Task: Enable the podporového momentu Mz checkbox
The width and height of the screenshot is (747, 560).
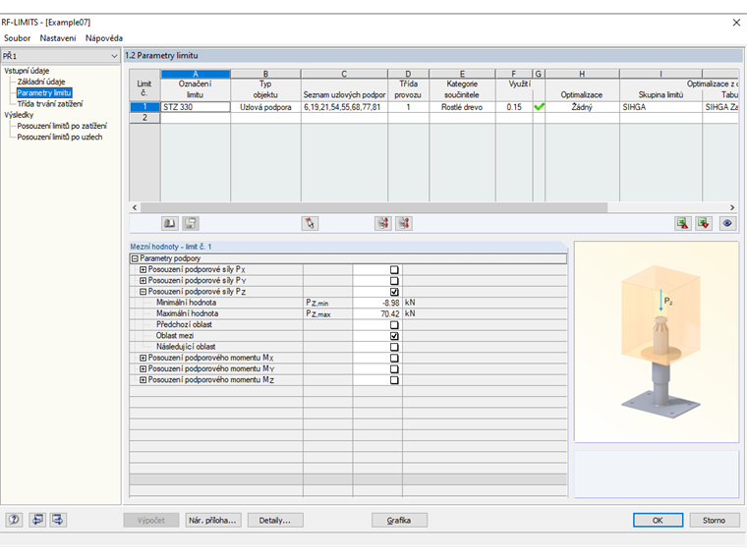Action: [394, 380]
